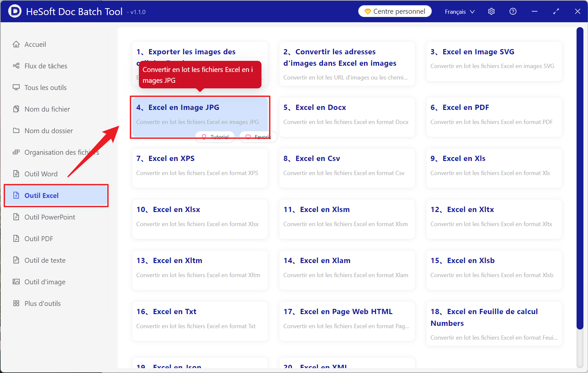Open the Excel en Xlsb card
The height and width of the screenshot is (373, 588).
pyautogui.click(x=494, y=270)
